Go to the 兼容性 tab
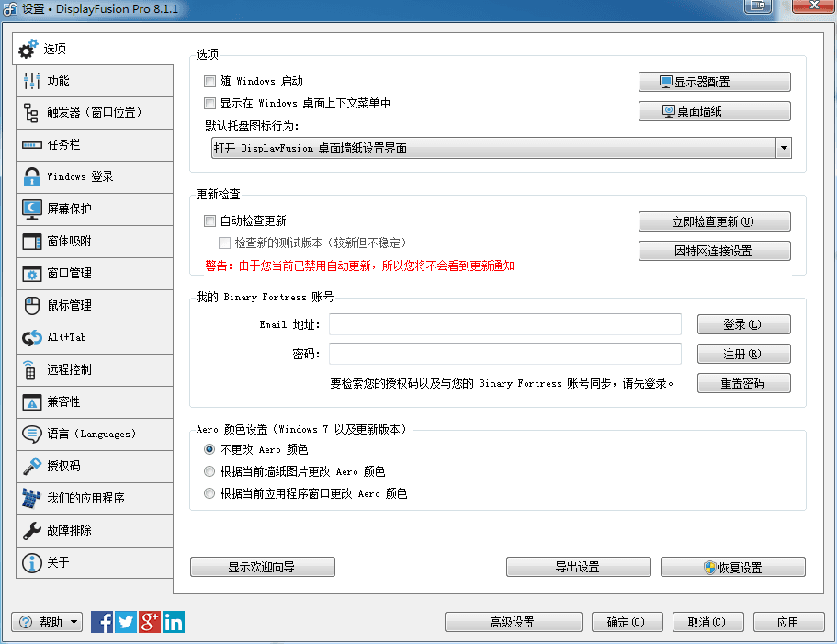This screenshot has height=644, width=837. [95, 402]
